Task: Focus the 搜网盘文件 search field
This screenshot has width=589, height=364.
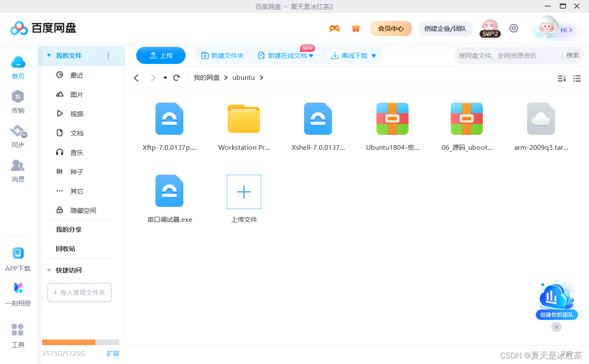Action: (x=508, y=55)
